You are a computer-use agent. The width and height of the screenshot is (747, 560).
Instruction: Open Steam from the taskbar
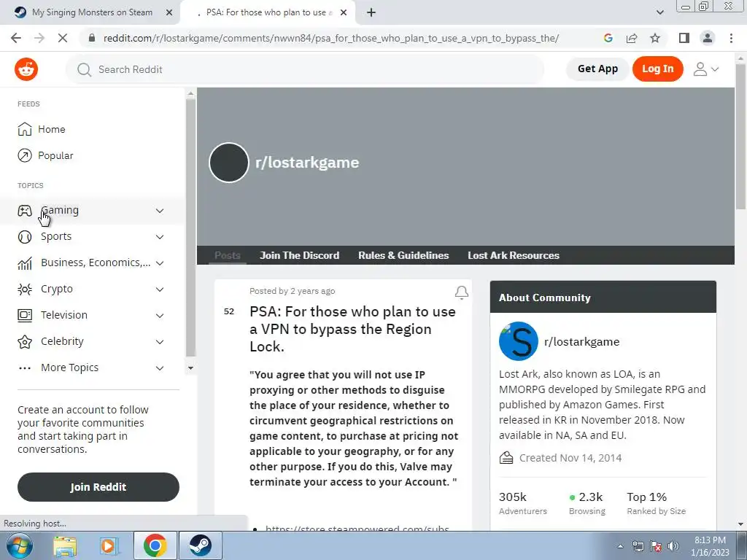pyautogui.click(x=200, y=545)
